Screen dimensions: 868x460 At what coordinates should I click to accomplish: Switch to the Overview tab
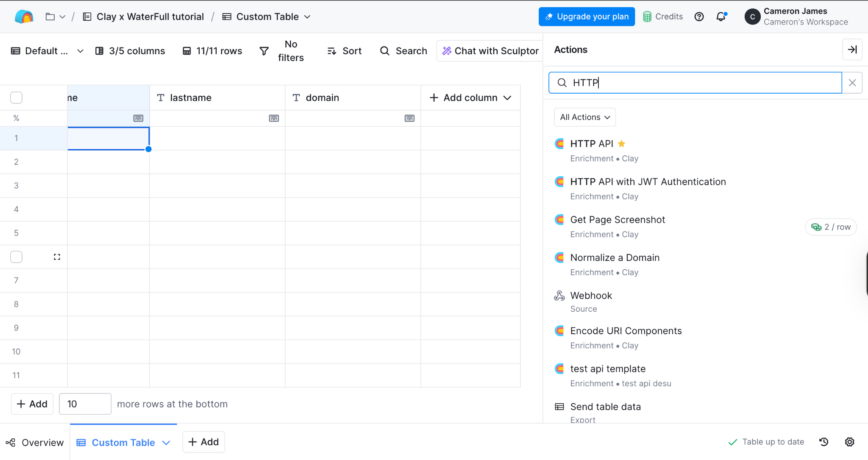click(x=35, y=442)
